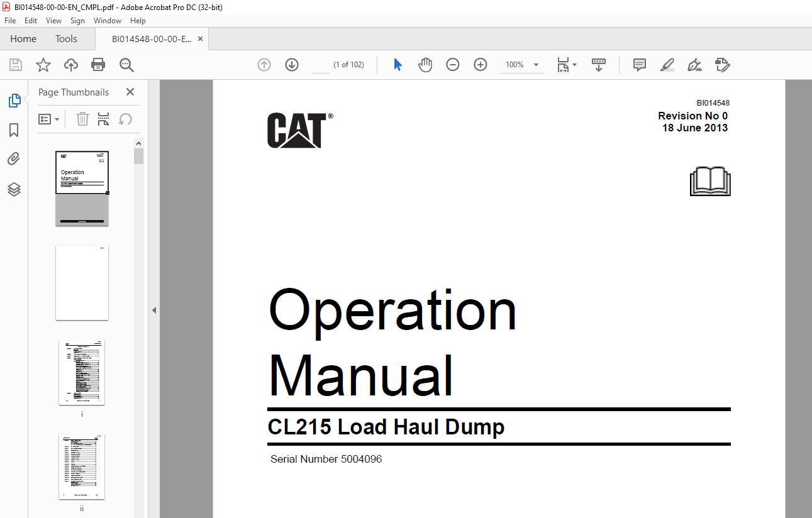Open the Help menu
812x518 pixels.
[138, 21]
